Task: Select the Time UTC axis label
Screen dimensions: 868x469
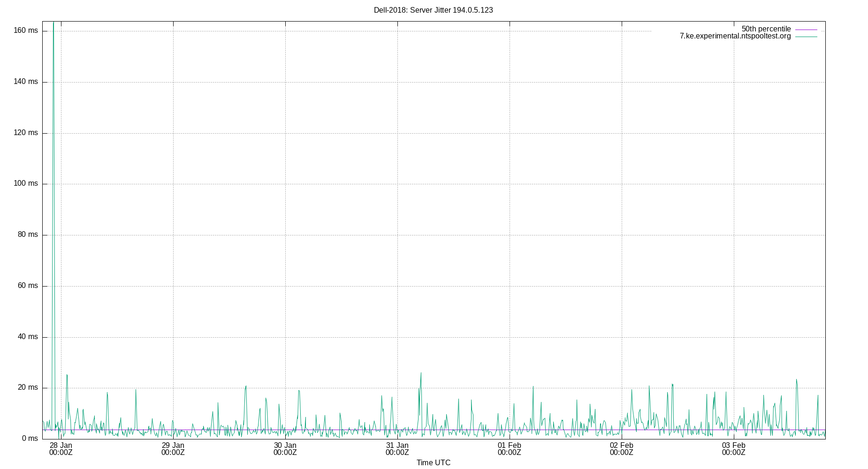Action: [x=433, y=462]
